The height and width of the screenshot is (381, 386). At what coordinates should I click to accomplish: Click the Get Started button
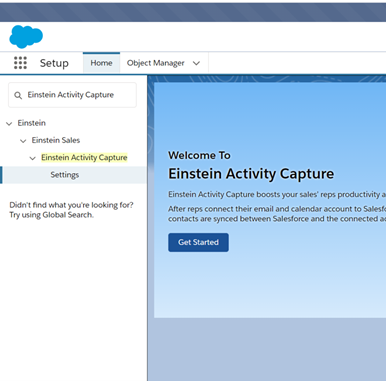coord(198,242)
